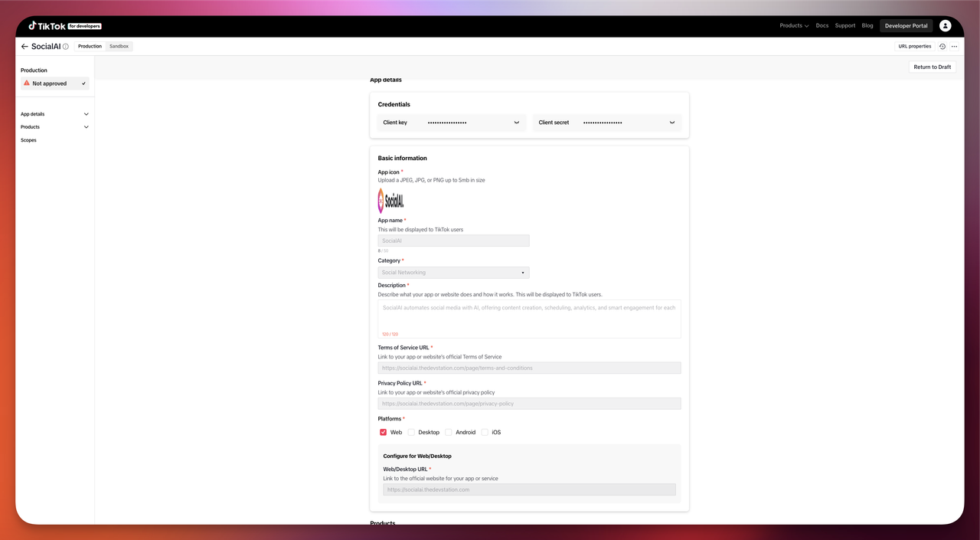Image resolution: width=980 pixels, height=540 pixels.
Task: Click the Return to Draft button
Action: [x=933, y=67]
